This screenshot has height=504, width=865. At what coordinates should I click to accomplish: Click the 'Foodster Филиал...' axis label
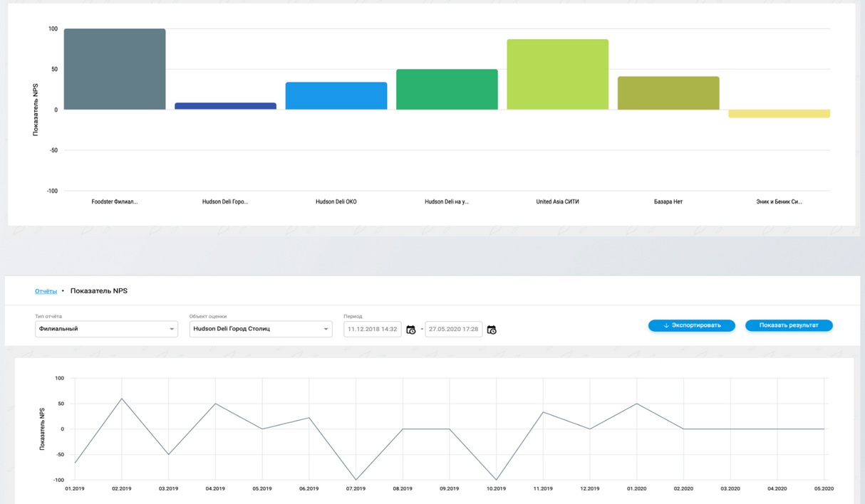(x=115, y=202)
